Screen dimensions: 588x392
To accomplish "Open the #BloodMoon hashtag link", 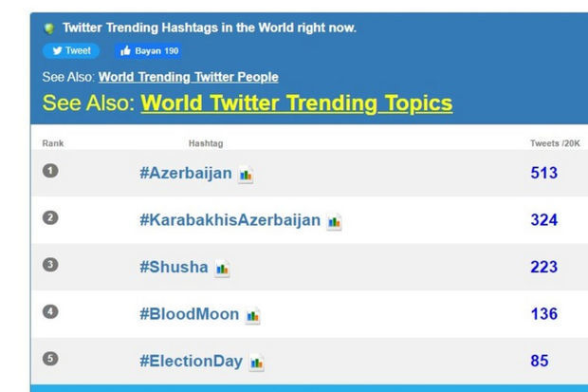I will (189, 314).
